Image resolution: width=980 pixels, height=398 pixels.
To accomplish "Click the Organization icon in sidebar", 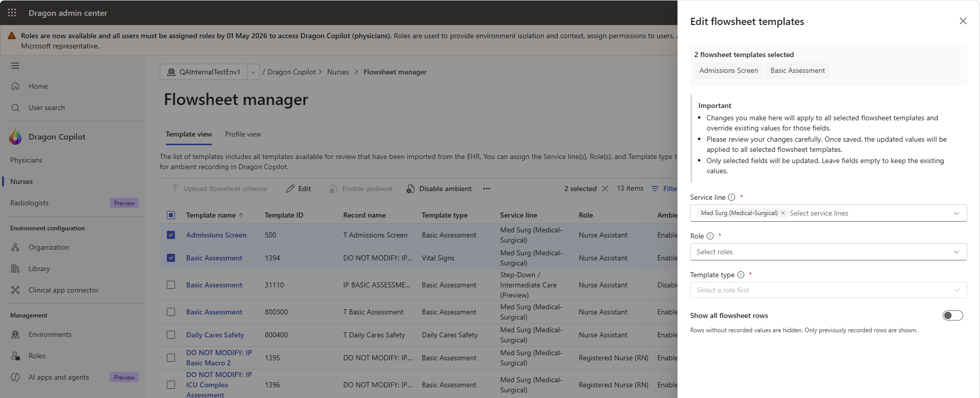I will click(15, 247).
